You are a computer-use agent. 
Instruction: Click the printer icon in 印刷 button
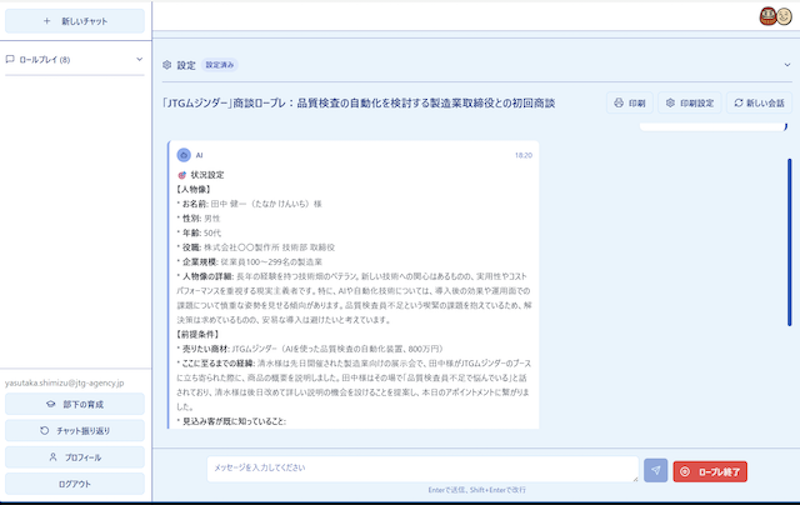pyautogui.click(x=619, y=103)
